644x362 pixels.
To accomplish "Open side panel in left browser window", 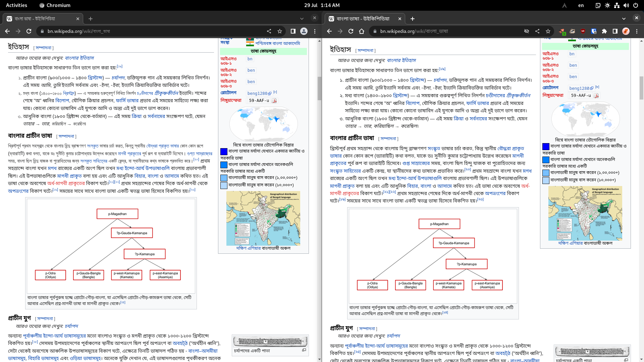I will [x=293, y=31].
